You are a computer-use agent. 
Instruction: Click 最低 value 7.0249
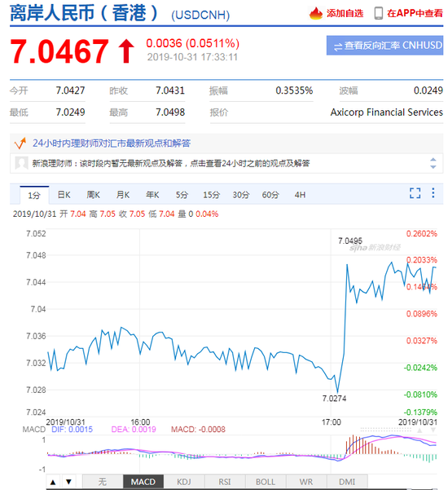[x=70, y=112]
